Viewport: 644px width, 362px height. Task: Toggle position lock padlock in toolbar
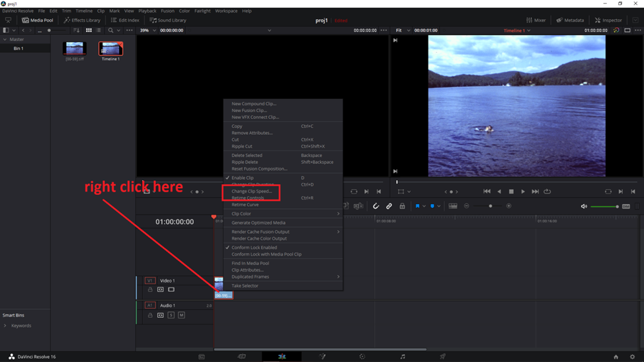coord(402,206)
